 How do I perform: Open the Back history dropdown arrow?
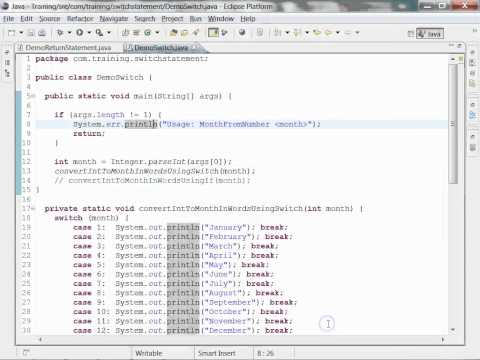[x=338, y=33]
